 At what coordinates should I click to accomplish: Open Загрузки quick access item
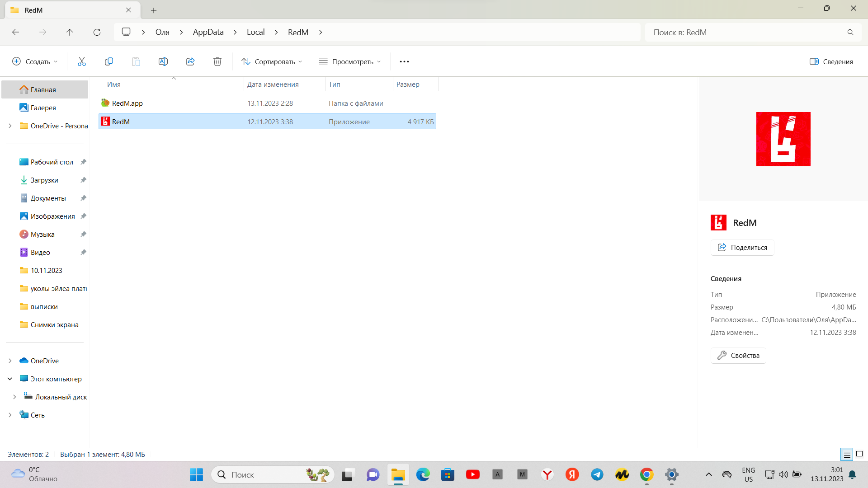[x=45, y=180]
